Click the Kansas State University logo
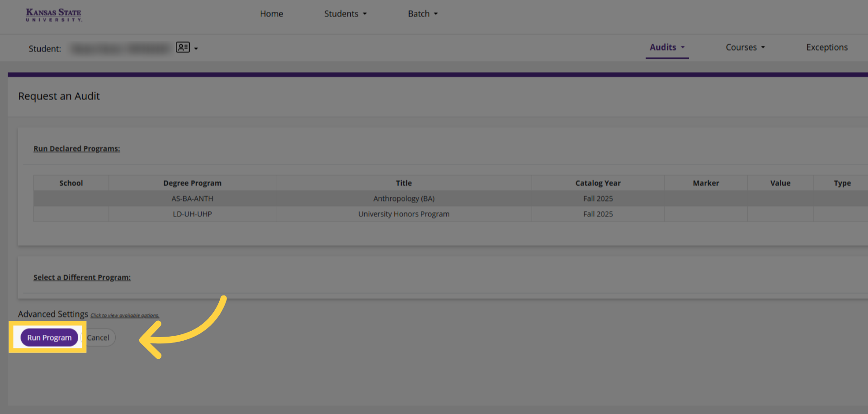The image size is (868, 414). [x=54, y=15]
